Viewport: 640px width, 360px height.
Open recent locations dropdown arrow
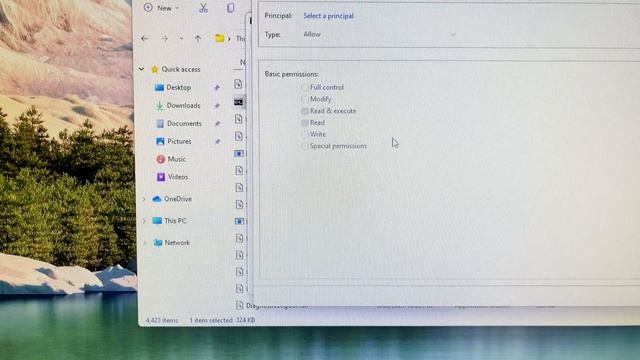click(181, 39)
